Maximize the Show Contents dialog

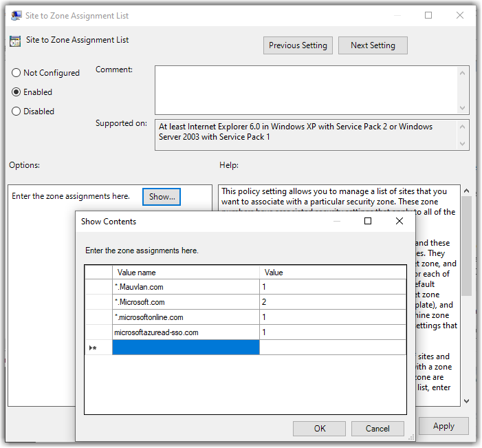click(x=368, y=221)
